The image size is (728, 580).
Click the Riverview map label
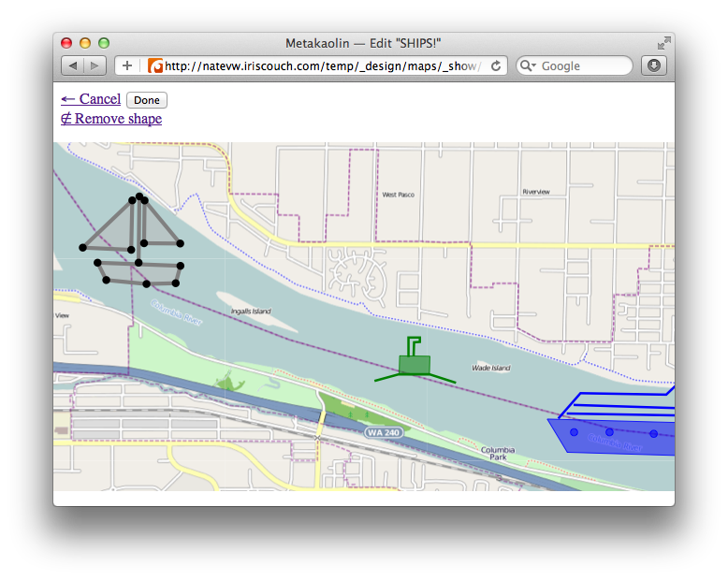pos(536,192)
